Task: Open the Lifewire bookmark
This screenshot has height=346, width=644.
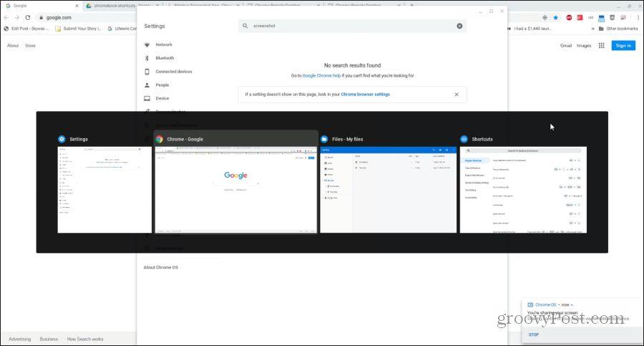Action: click(x=122, y=29)
